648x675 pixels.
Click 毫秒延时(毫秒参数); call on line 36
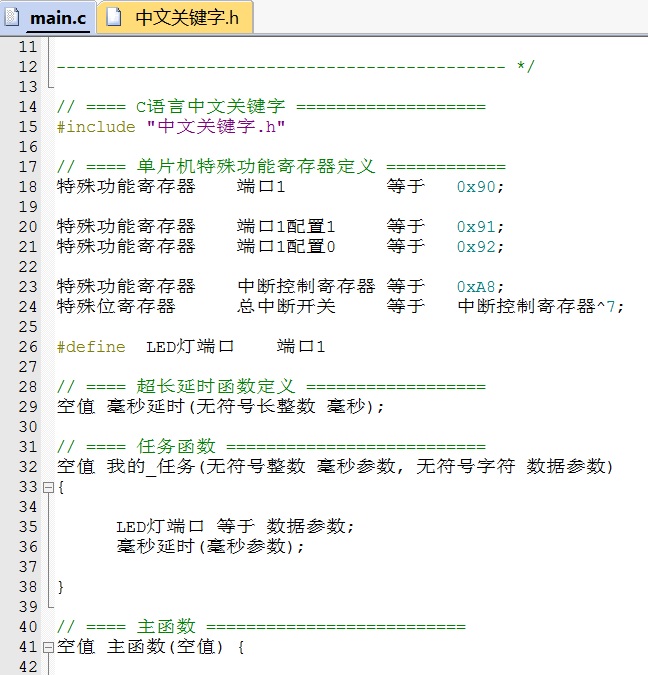[x=211, y=547]
